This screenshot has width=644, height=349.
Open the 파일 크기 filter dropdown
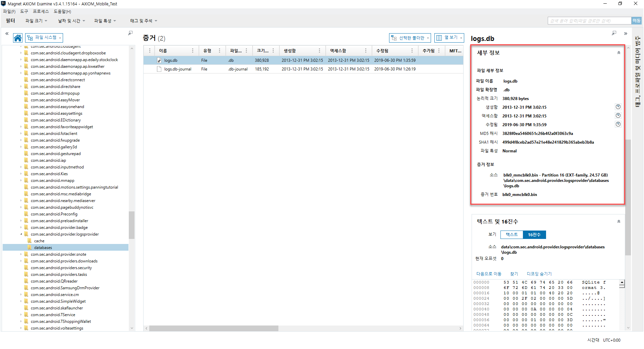tap(36, 21)
